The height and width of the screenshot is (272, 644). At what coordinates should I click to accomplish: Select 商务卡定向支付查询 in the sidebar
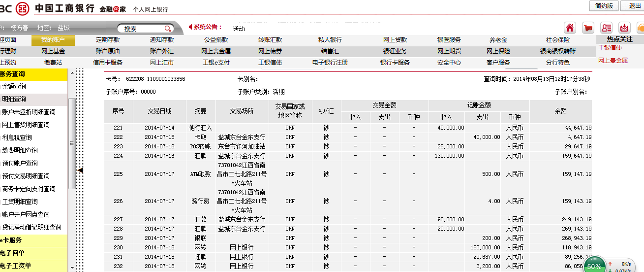(29, 189)
